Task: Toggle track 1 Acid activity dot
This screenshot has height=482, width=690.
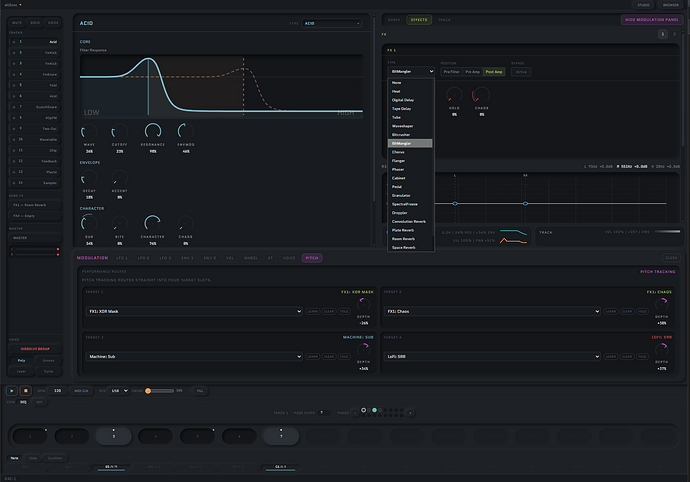Action: coord(14,42)
